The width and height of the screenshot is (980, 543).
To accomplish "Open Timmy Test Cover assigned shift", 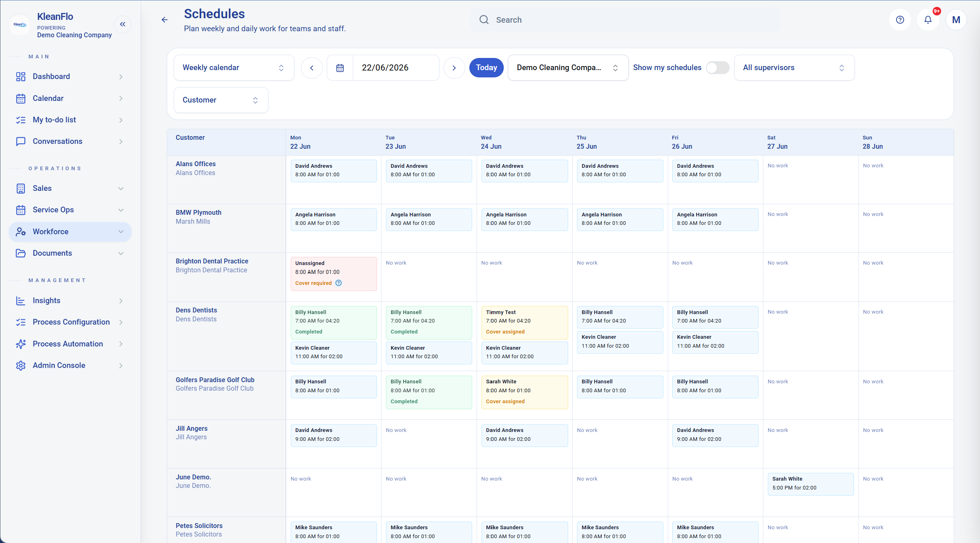I will [524, 323].
